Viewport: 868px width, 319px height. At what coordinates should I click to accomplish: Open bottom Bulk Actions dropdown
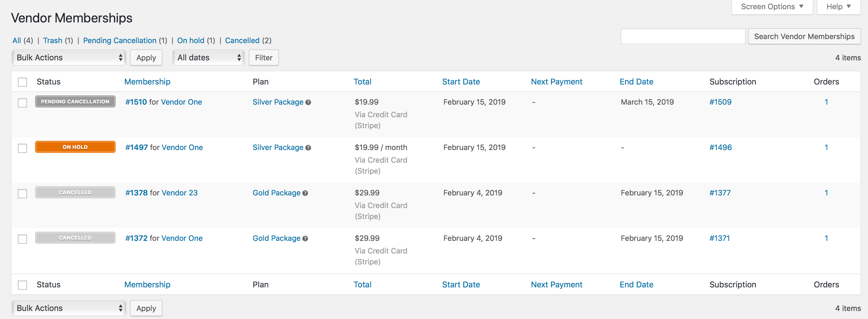pos(69,308)
